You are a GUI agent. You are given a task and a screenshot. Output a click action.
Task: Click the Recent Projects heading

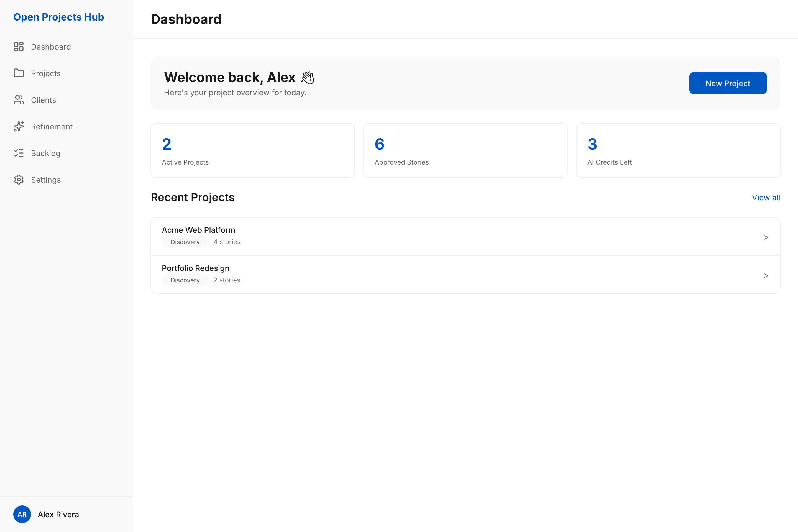point(192,197)
